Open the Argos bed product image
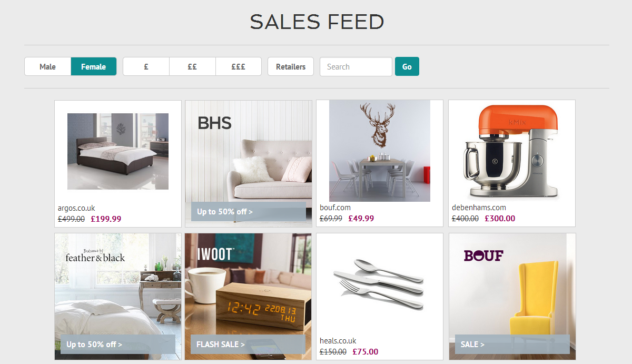 (x=118, y=151)
